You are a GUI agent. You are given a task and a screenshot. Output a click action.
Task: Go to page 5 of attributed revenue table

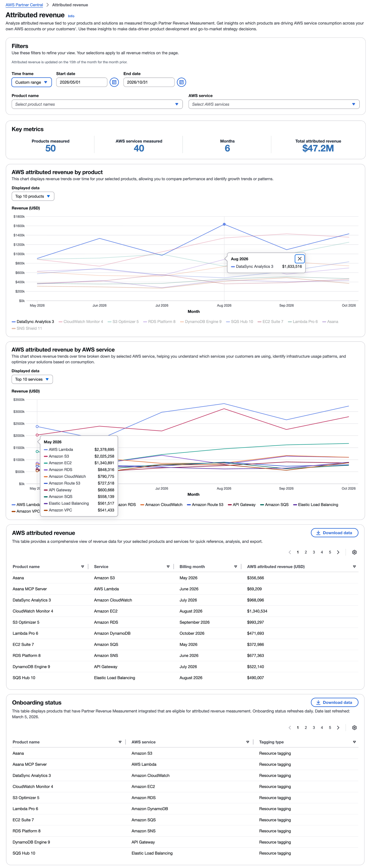(x=330, y=552)
